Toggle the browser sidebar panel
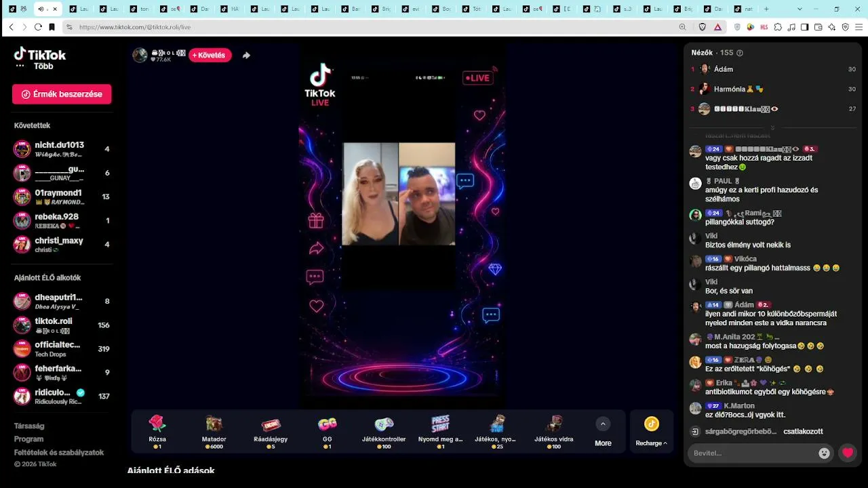This screenshot has width=868, height=488. coord(804,27)
